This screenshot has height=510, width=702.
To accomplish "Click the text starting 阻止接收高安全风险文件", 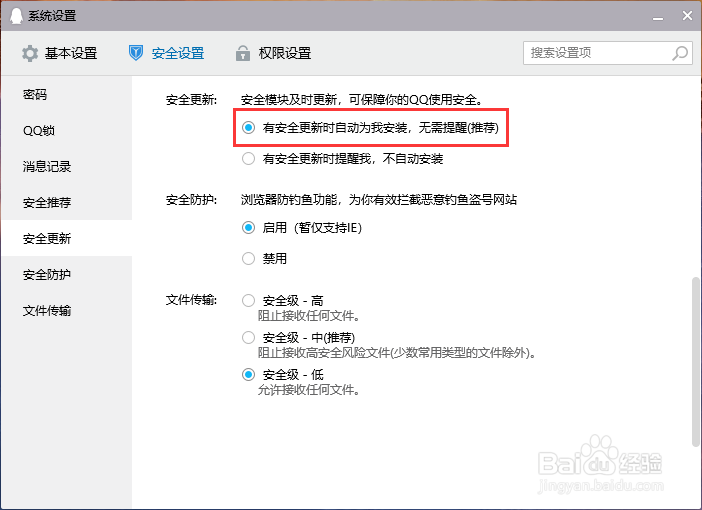I will point(397,353).
